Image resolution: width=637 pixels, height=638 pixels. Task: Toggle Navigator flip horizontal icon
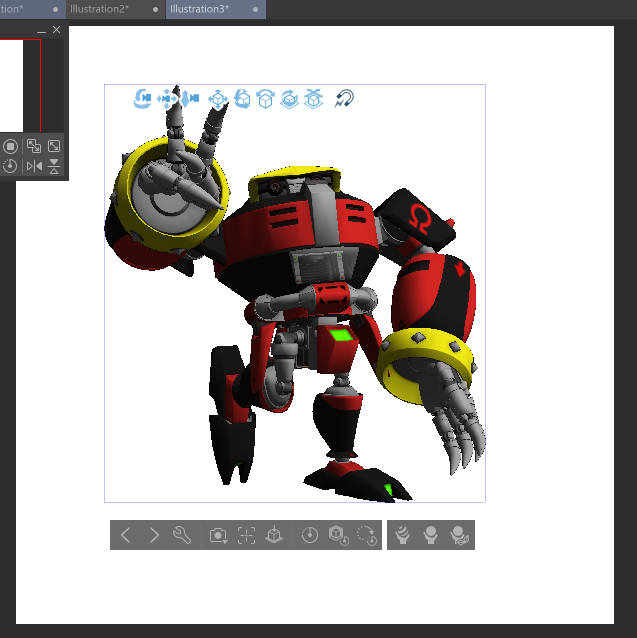tap(34, 166)
